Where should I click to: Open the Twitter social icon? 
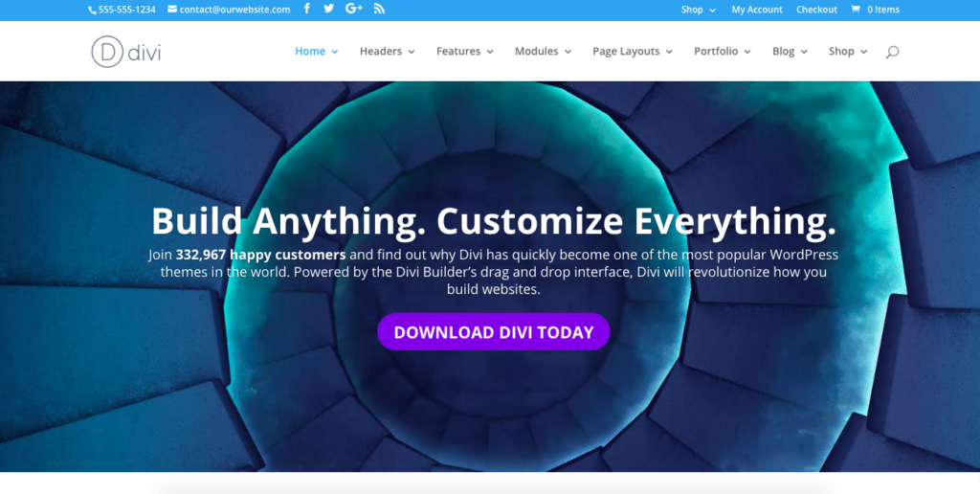tap(329, 9)
